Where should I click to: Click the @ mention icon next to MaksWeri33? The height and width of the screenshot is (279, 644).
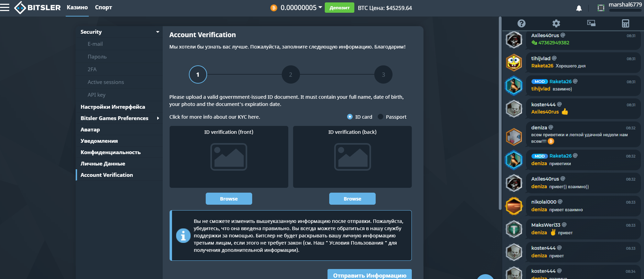click(564, 225)
